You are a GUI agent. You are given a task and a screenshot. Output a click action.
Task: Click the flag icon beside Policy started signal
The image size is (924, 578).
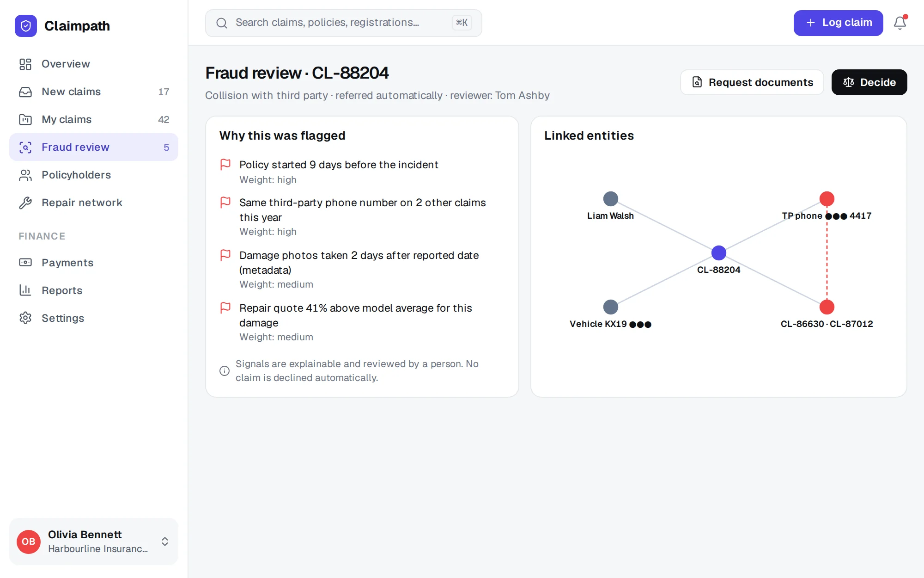click(225, 165)
